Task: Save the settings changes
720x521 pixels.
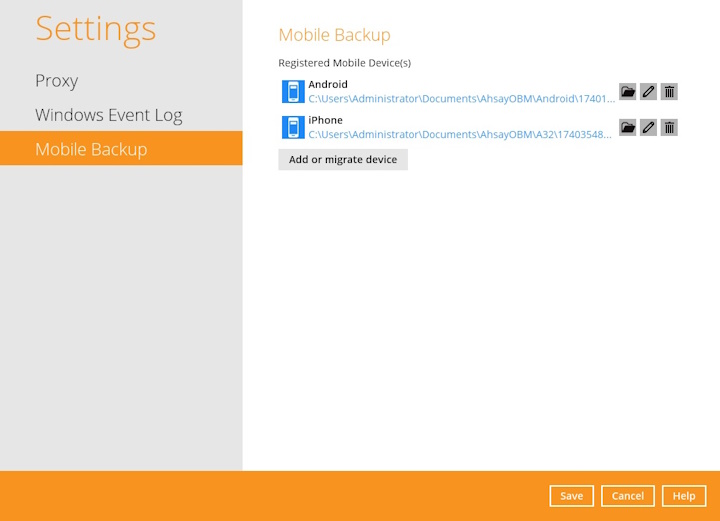Action: (x=571, y=496)
